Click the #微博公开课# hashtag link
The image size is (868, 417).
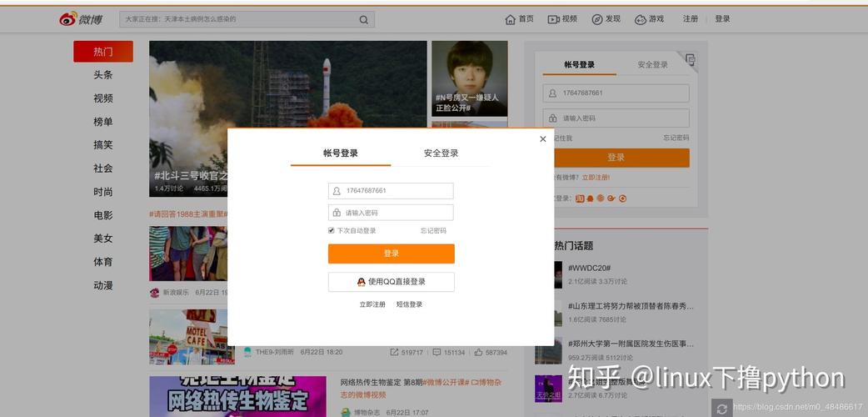(446, 383)
